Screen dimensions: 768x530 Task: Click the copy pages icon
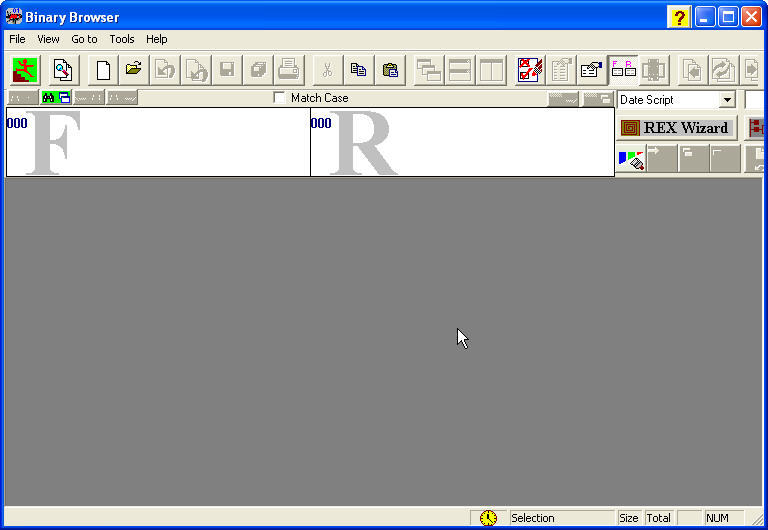tap(359, 71)
